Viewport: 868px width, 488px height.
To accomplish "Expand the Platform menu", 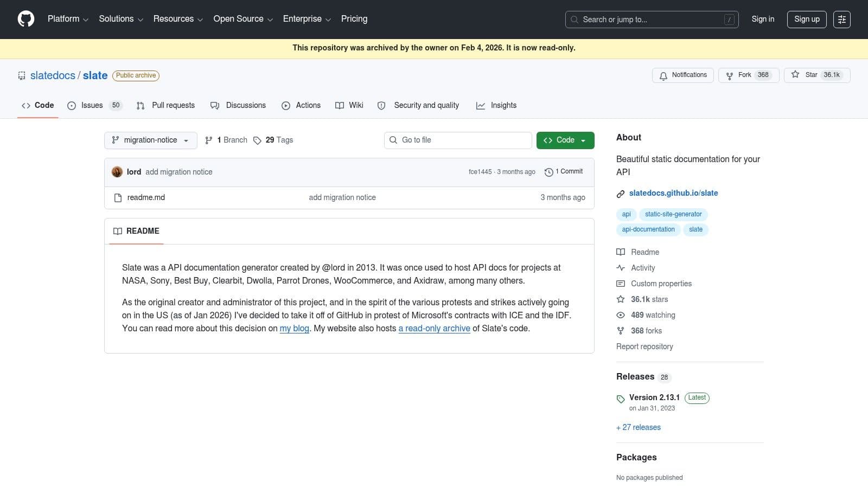I will (x=68, y=19).
